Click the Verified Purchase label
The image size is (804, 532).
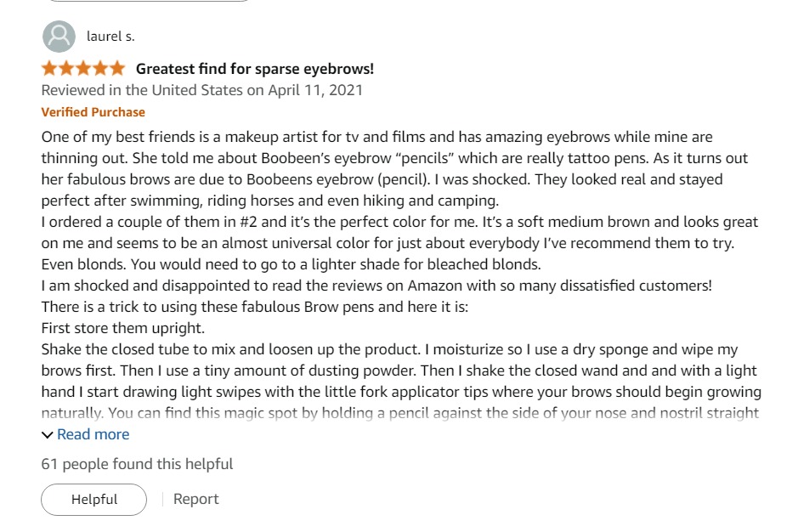(93, 112)
